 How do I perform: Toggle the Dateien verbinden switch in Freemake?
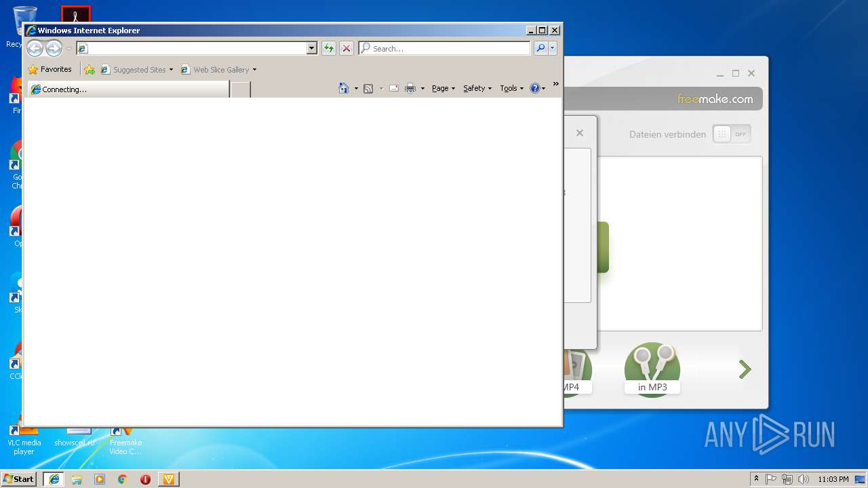point(732,134)
